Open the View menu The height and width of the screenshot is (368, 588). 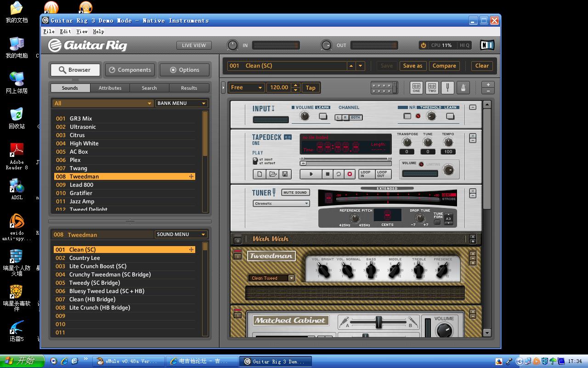click(x=82, y=31)
